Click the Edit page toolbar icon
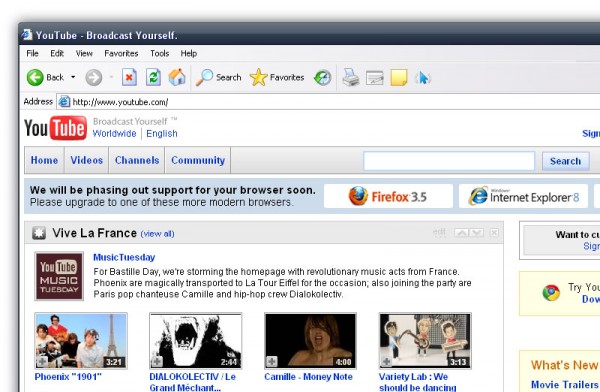The width and height of the screenshot is (600, 392). click(x=375, y=78)
